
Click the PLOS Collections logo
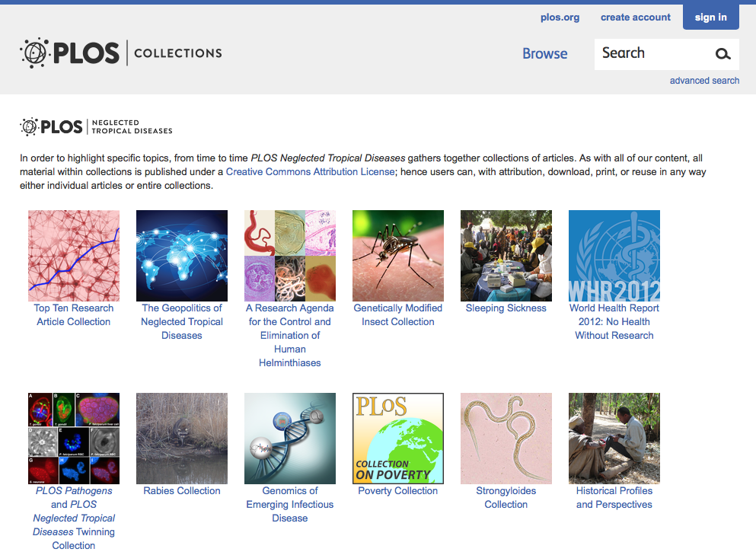click(x=120, y=53)
